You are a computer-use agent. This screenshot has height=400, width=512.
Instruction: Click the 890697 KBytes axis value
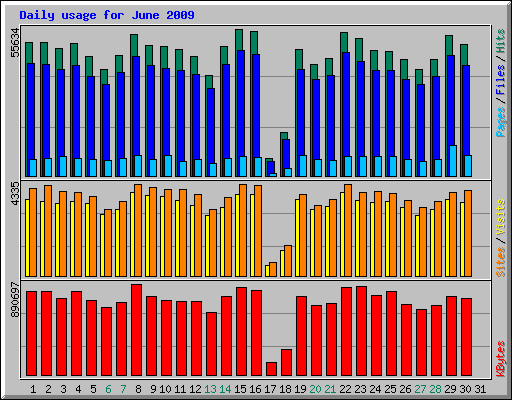coord(15,299)
